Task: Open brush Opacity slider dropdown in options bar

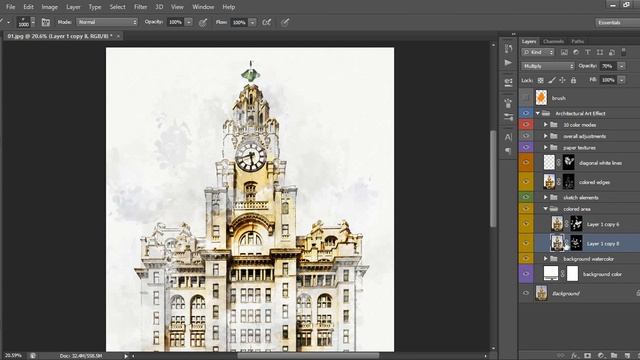Action: (x=189, y=22)
